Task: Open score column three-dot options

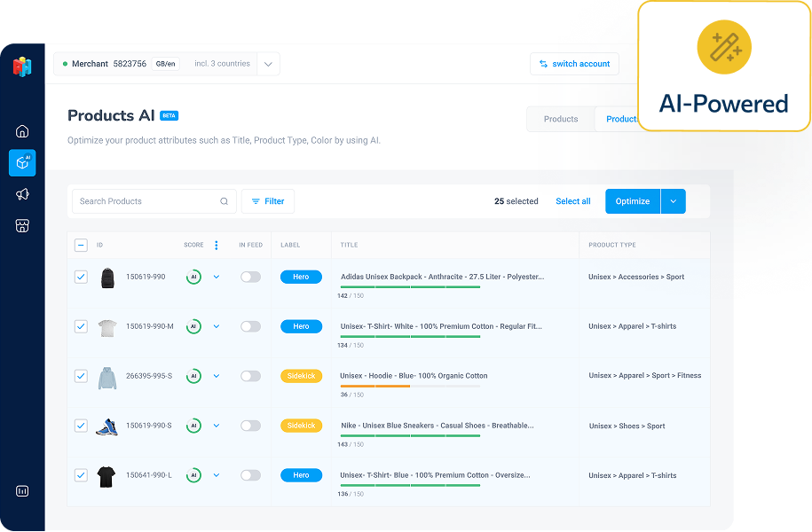Action: [217, 246]
